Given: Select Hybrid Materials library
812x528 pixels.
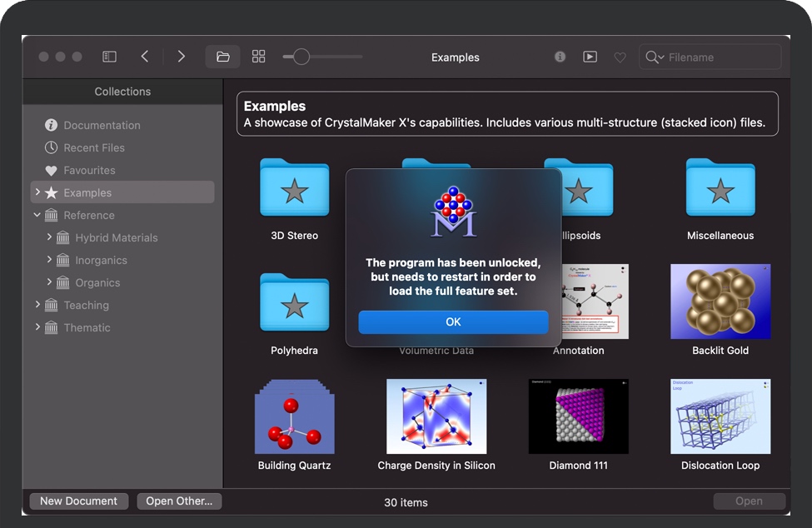Looking at the screenshot, I should pyautogui.click(x=116, y=237).
